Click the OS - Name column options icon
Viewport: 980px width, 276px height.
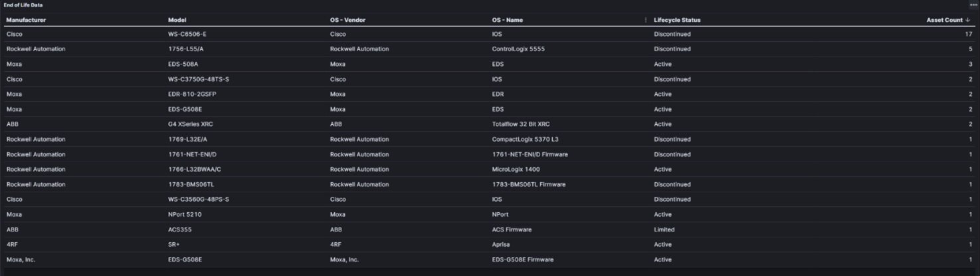click(645, 20)
